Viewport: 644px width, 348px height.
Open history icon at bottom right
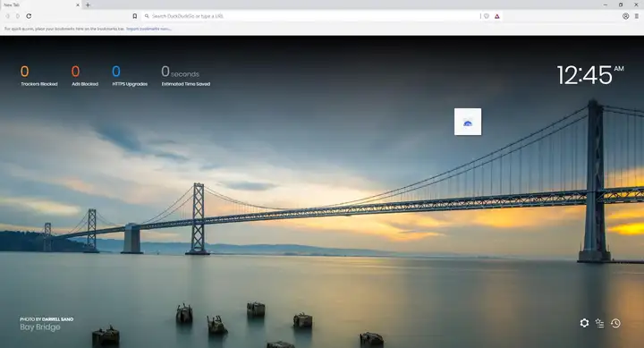(x=615, y=323)
